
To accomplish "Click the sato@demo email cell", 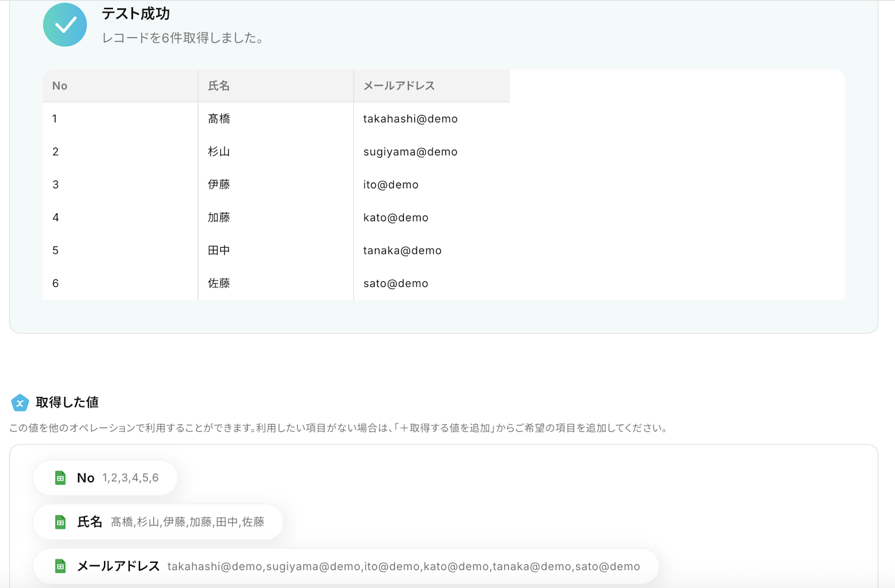I will pyautogui.click(x=395, y=283).
